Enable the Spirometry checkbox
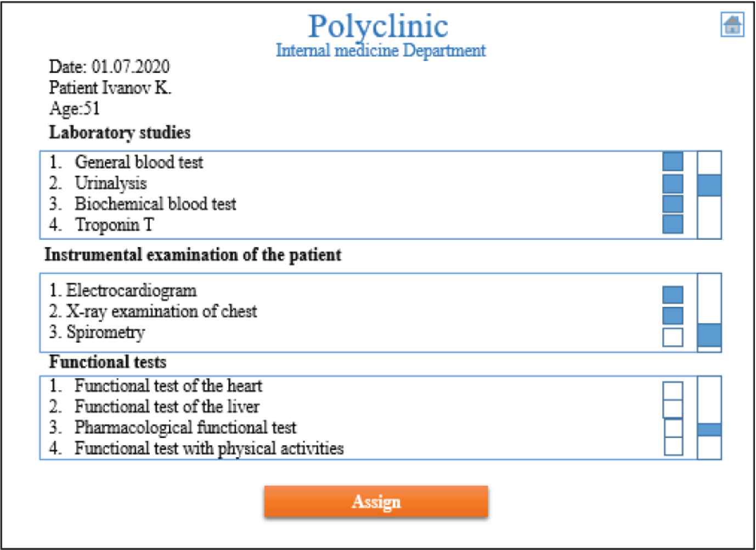Viewport: 756px width, 550px height. click(x=673, y=337)
